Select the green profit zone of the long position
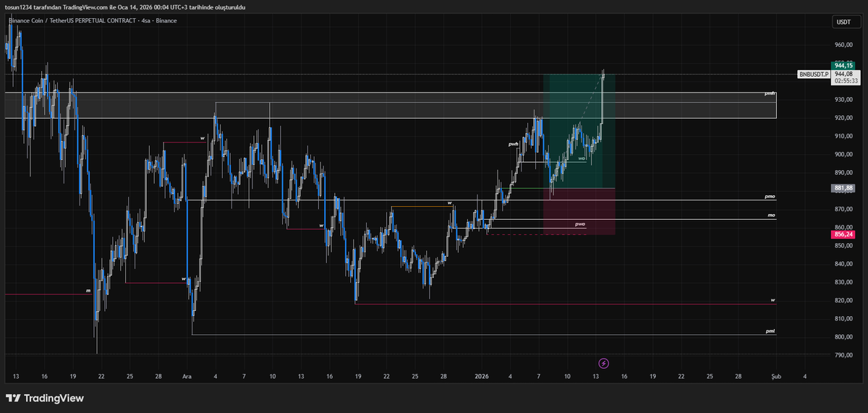Image resolution: width=868 pixels, height=413 pixels. click(579, 131)
